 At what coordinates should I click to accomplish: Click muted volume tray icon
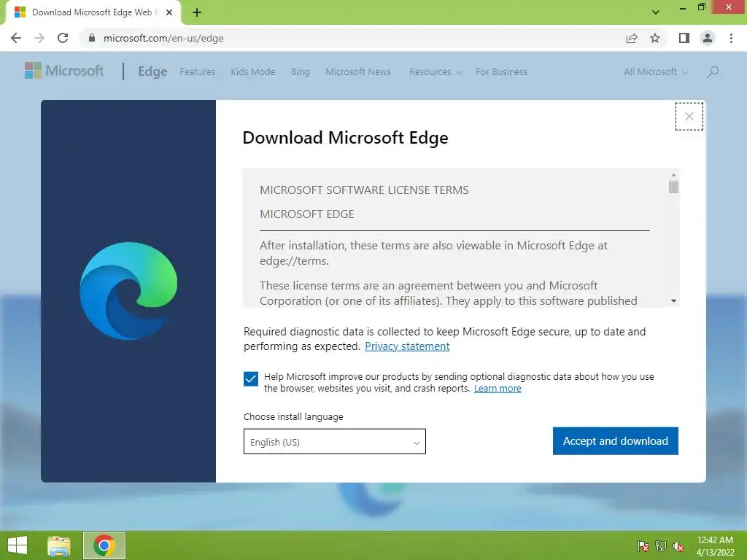pyautogui.click(x=678, y=546)
